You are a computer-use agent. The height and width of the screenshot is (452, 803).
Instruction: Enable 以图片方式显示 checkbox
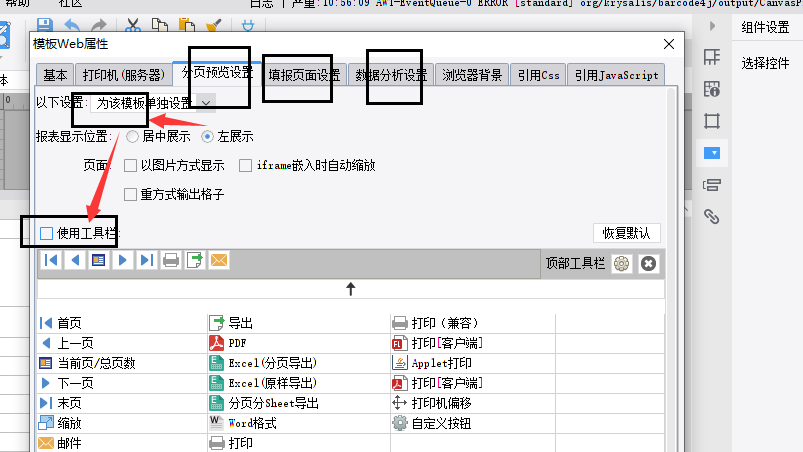point(131,165)
